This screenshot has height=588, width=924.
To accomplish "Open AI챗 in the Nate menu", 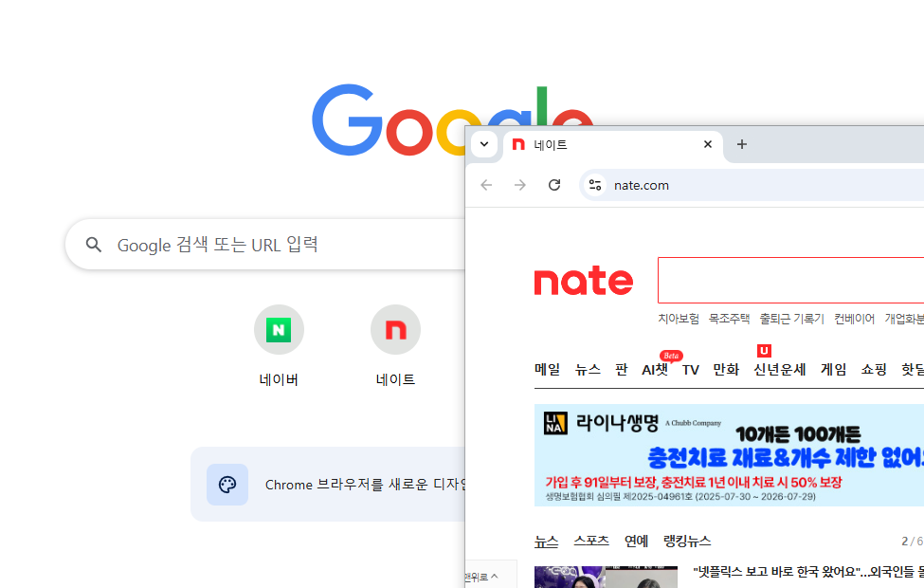I will click(655, 370).
